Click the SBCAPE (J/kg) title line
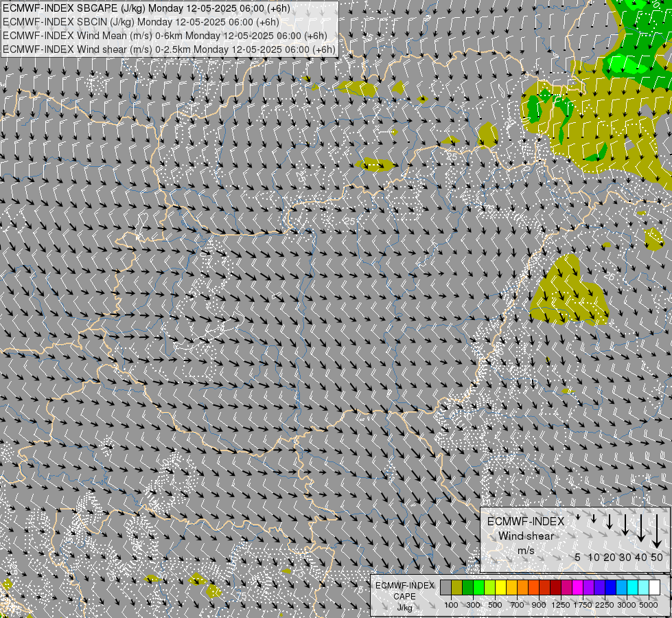 tap(147, 8)
